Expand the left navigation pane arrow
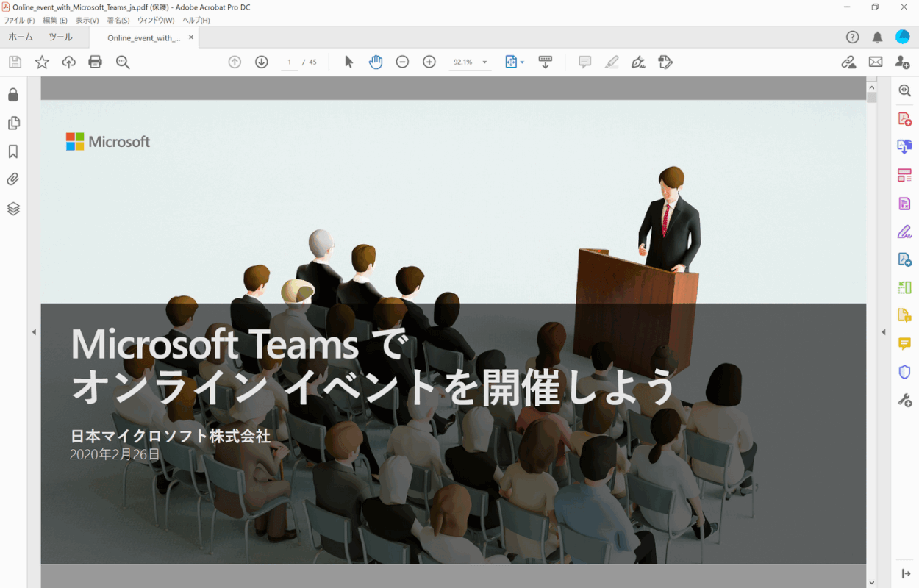 point(34,332)
